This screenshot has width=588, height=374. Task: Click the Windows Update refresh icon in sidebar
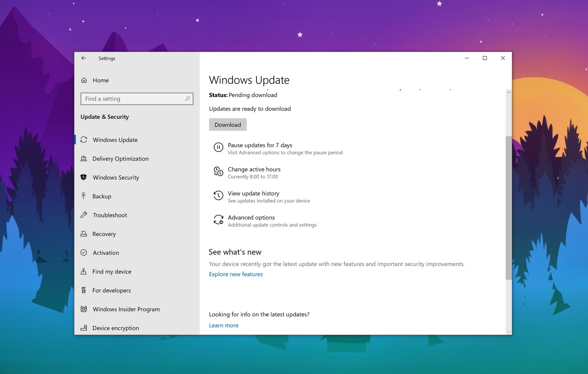tap(84, 140)
